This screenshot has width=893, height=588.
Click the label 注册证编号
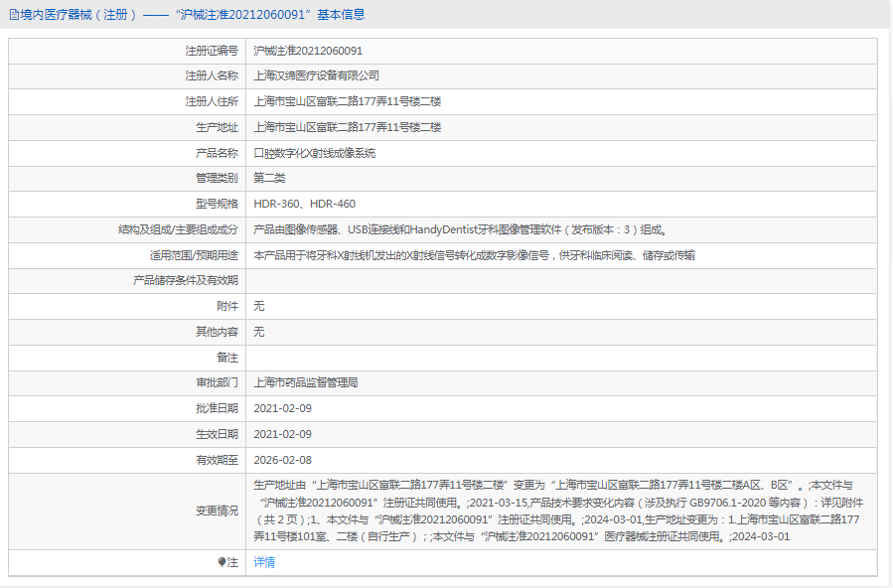(x=212, y=51)
